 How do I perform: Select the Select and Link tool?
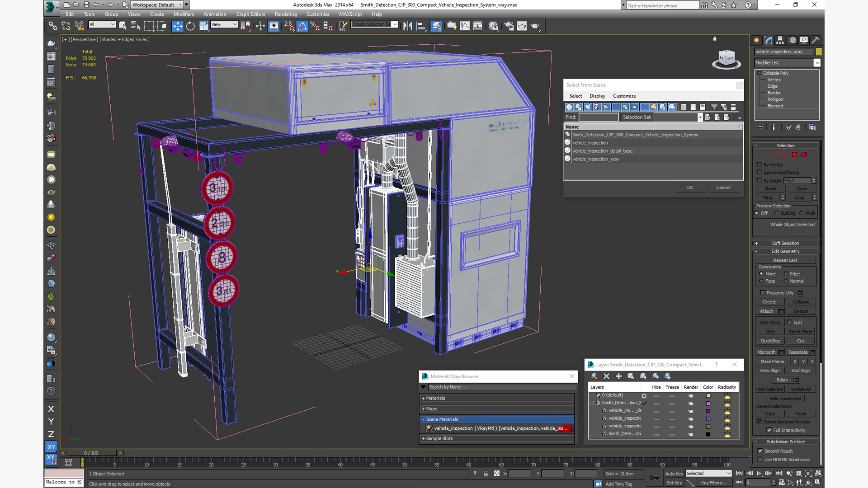[53, 26]
